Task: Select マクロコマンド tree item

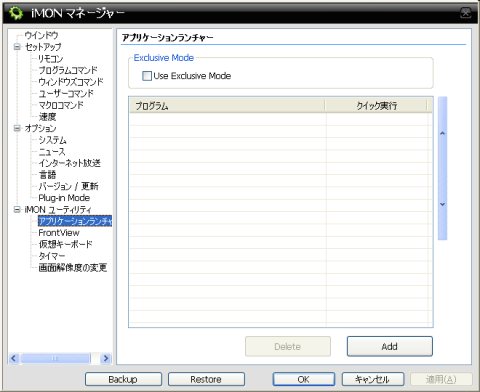Action: click(61, 105)
